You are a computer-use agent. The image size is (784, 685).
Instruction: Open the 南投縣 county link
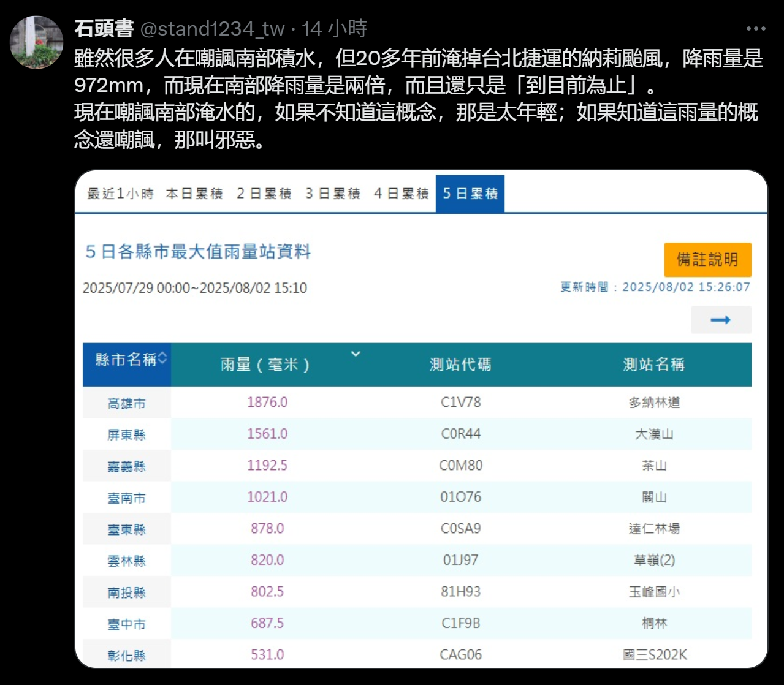(x=127, y=592)
